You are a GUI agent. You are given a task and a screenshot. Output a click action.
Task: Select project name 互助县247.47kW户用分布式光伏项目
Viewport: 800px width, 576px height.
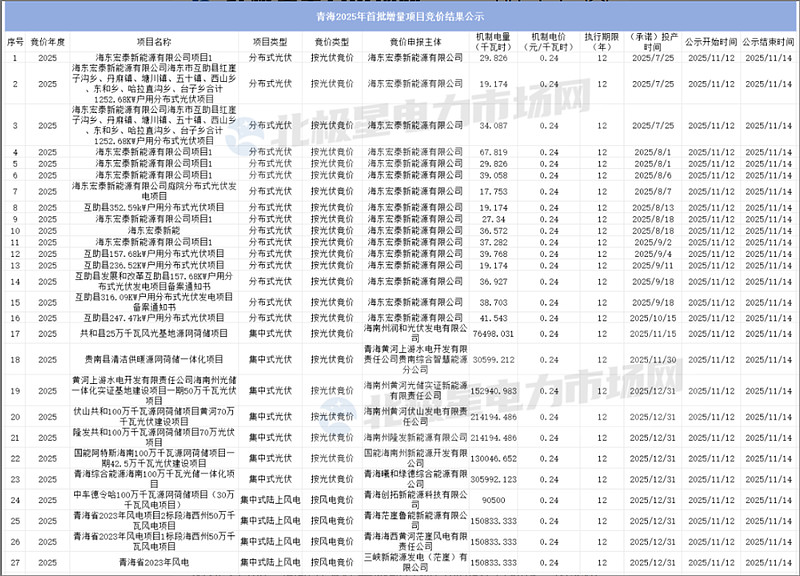(154, 318)
